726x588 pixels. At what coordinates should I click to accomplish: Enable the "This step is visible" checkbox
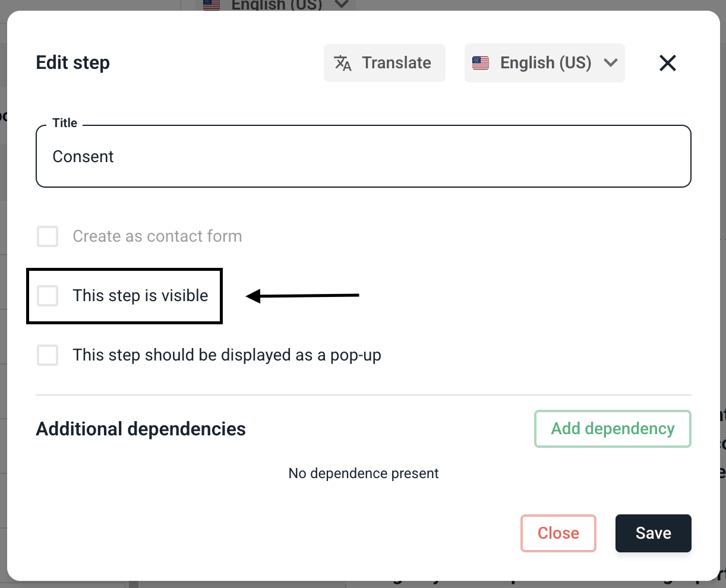[x=48, y=296]
